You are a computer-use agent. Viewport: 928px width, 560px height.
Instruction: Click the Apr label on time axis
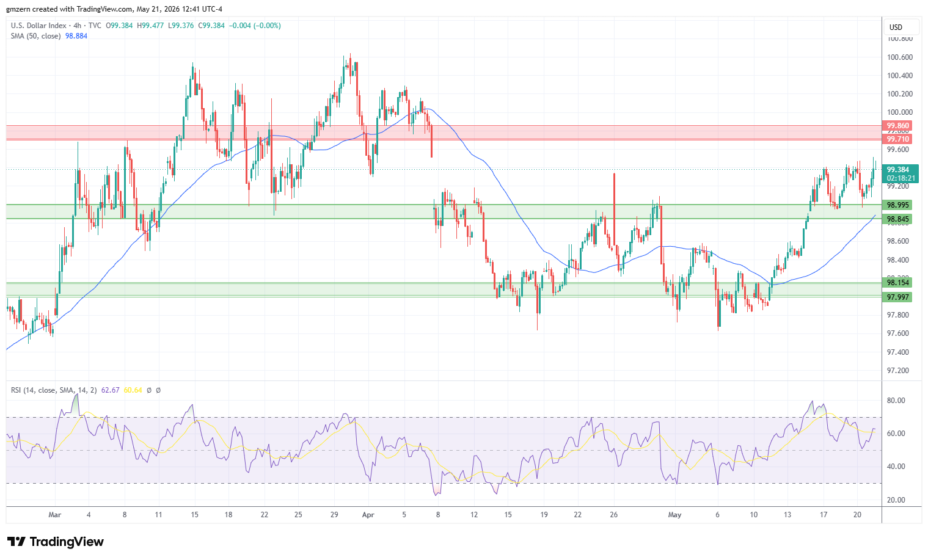pos(368,515)
